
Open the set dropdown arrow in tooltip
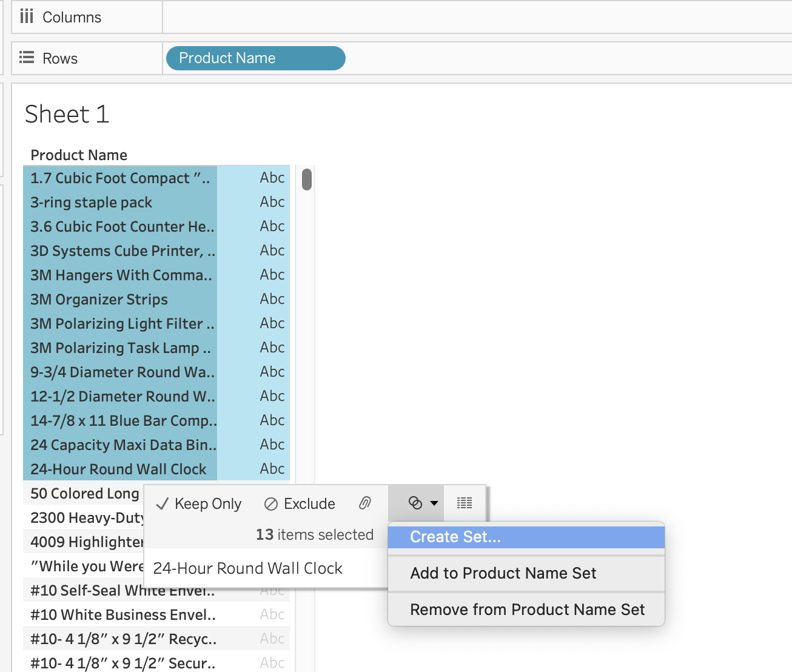(434, 503)
